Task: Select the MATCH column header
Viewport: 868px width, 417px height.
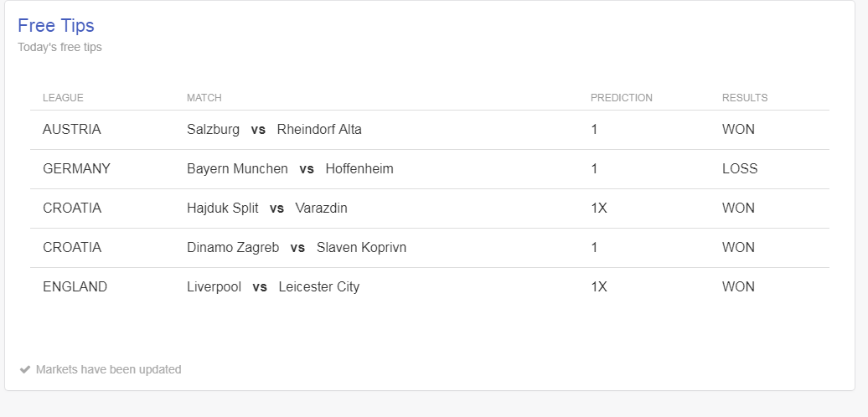Action: pos(204,98)
